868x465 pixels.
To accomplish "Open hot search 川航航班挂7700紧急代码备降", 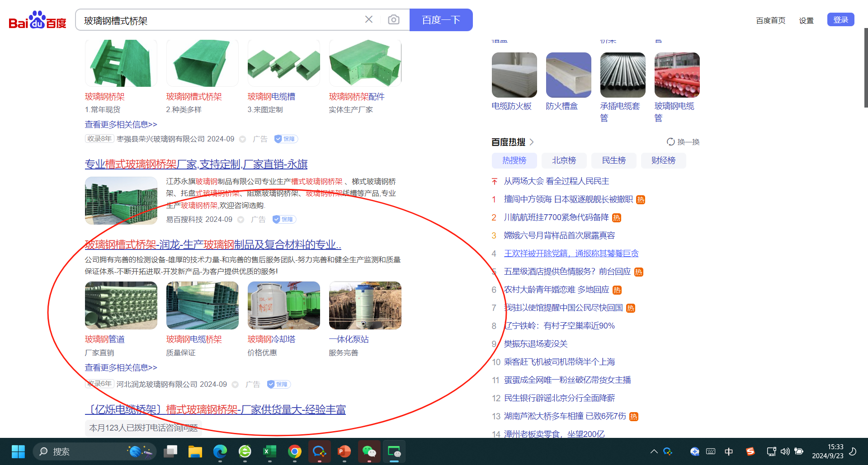I will tap(557, 217).
